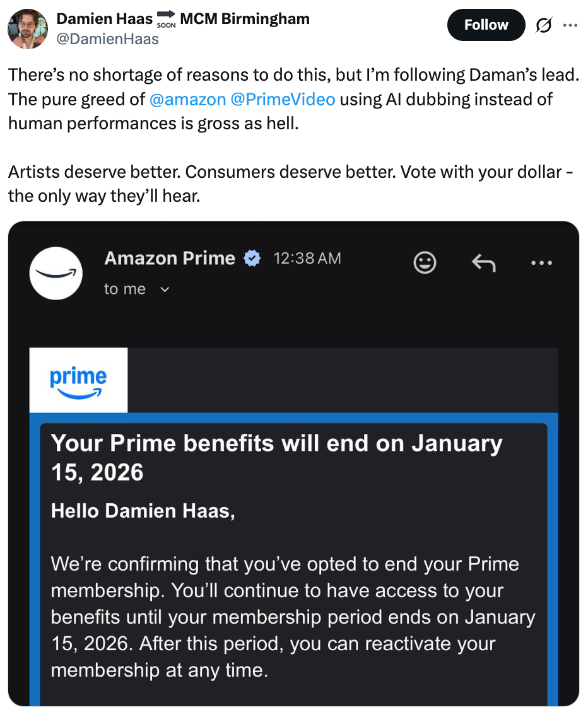The width and height of the screenshot is (588, 710).
Task: Click the 12:38 AM email timestamp
Action: [307, 258]
